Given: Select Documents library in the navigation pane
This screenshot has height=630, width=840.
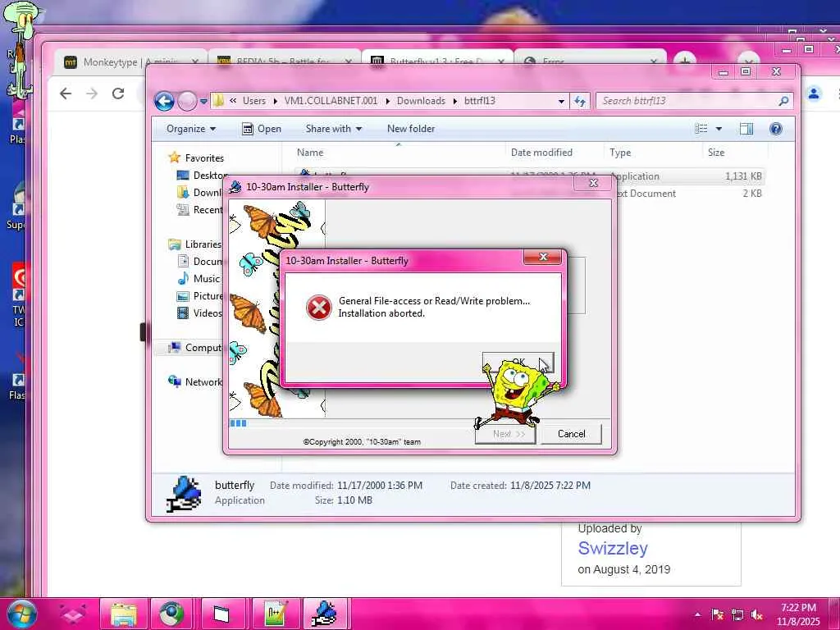Looking at the screenshot, I should click(199, 262).
